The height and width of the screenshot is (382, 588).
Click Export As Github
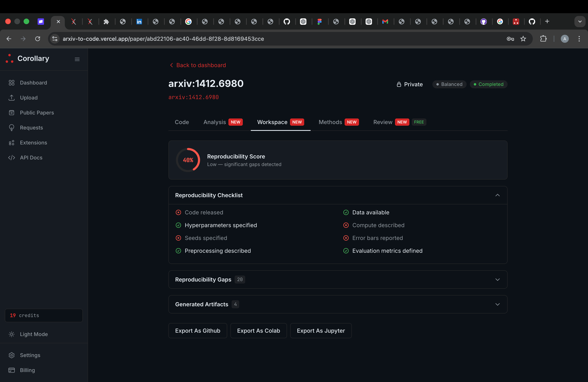198,331
